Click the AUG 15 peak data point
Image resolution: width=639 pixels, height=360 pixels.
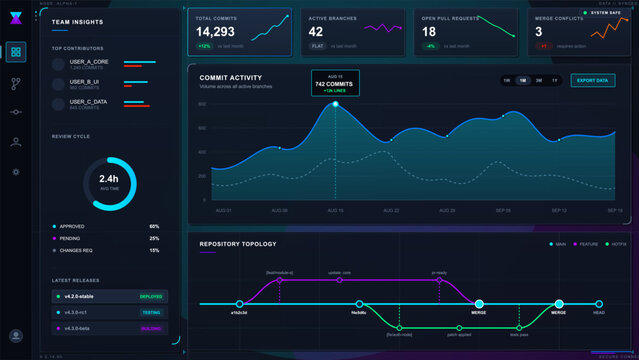pyautogui.click(x=335, y=104)
